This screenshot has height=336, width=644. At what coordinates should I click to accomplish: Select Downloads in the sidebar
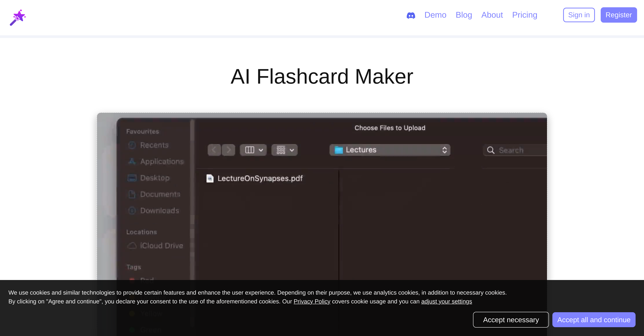coord(159,211)
